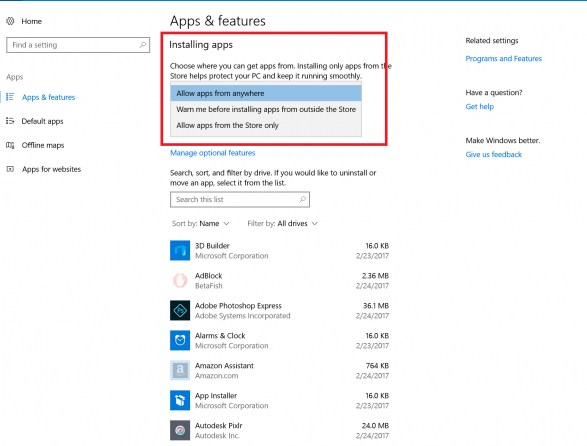This screenshot has height=446, width=587.
Task: Click the 24.0 MB size value
Action: 375,425
